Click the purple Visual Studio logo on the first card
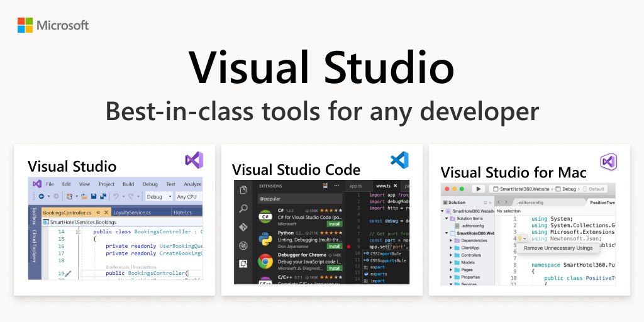 194,160
